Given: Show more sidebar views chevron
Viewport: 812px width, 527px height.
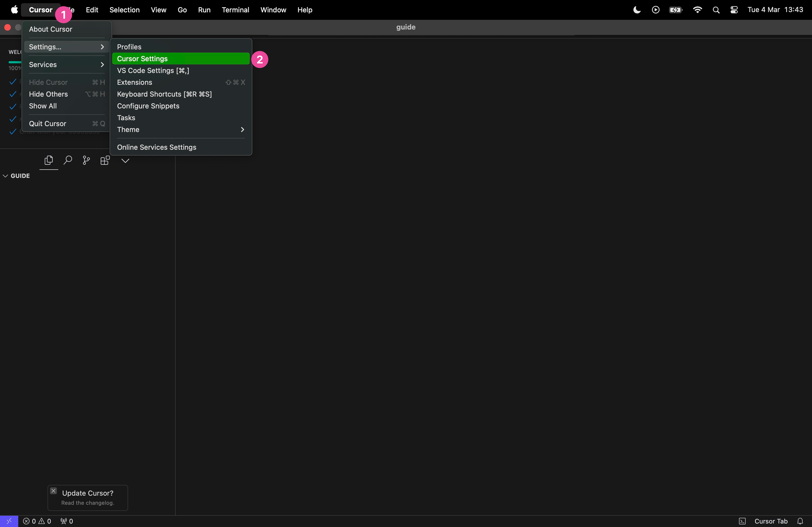Looking at the screenshot, I should click(x=125, y=161).
